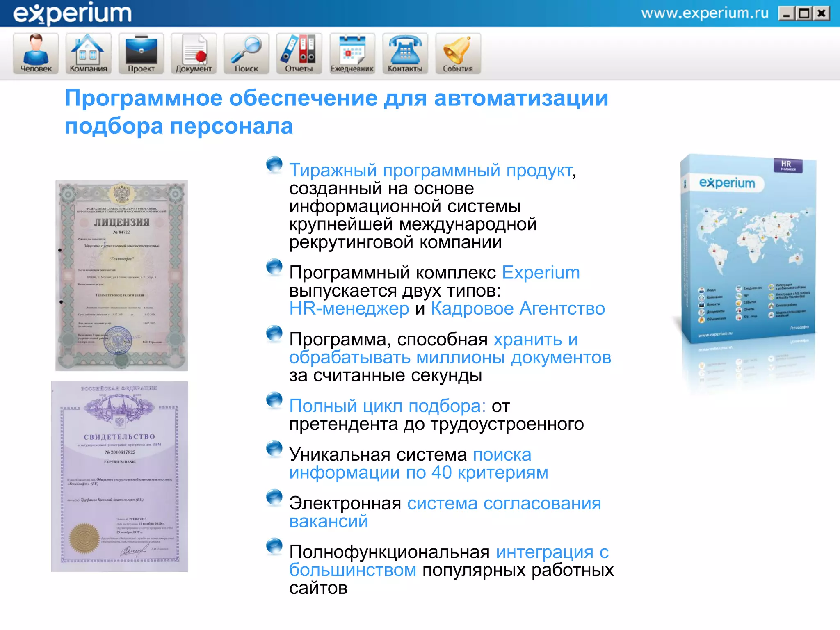Open the События bell icon
Viewport: 840px width, 630px height.
[x=458, y=53]
